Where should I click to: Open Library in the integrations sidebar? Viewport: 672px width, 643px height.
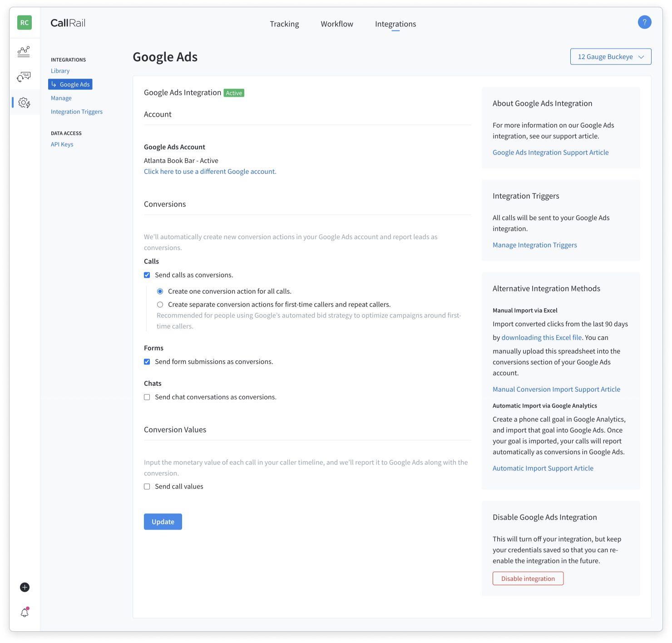pyautogui.click(x=60, y=71)
